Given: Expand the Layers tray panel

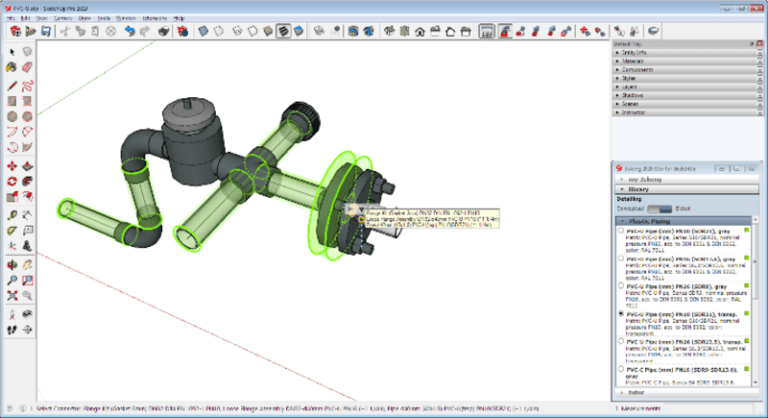Looking at the screenshot, I should point(686,87).
